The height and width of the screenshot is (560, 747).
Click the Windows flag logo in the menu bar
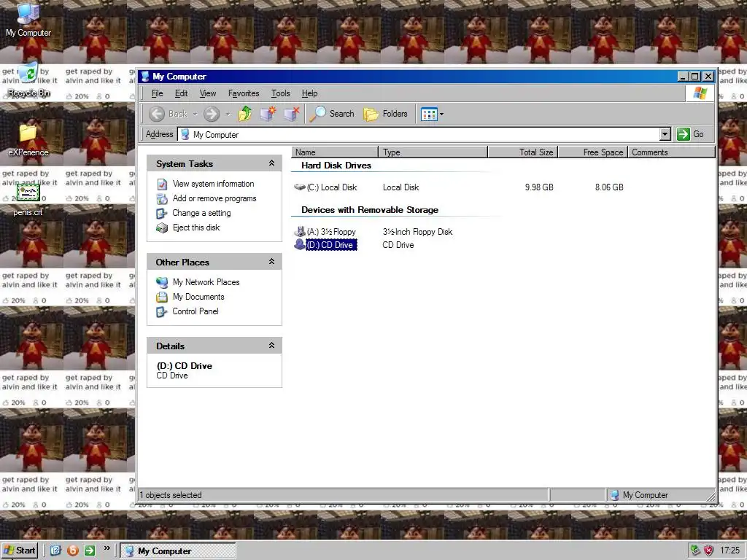point(700,93)
